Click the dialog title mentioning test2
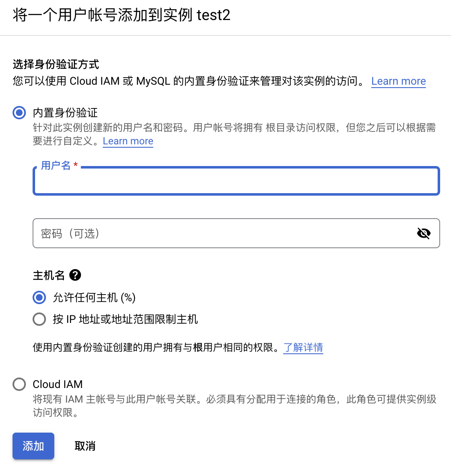The image size is (451, 476). (x=122, y=15)
